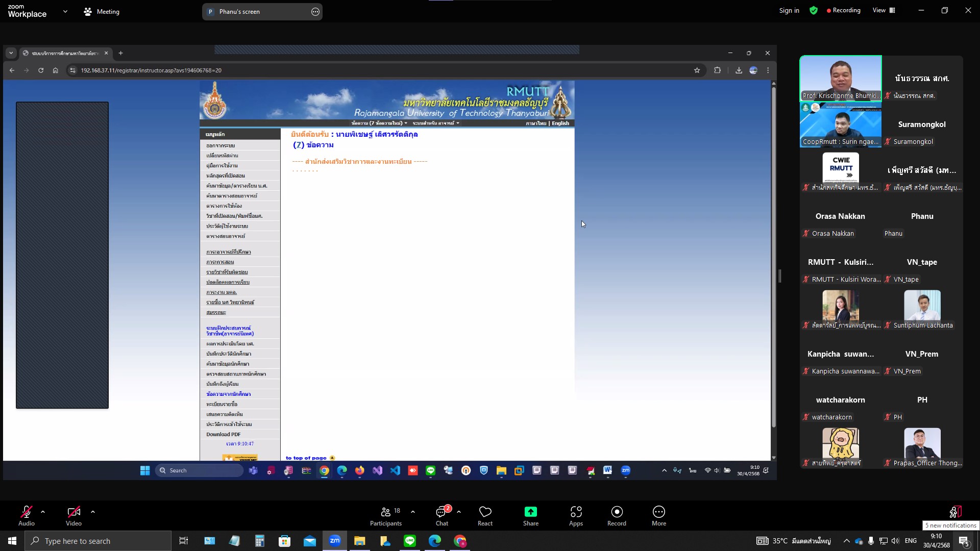Expand the Chat options caret
This screenshot has height=551, width=980.
459,512
